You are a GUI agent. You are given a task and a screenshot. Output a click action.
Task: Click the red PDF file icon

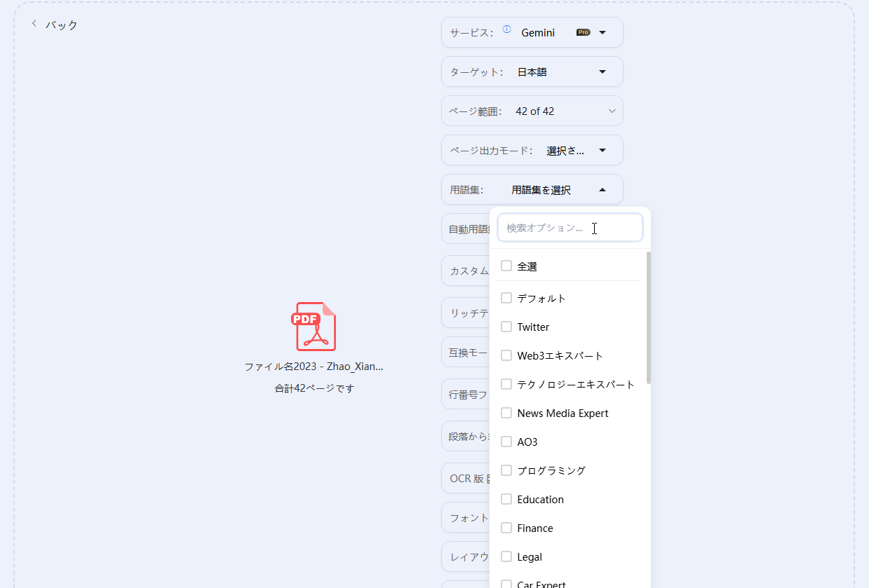pos(314,326)
